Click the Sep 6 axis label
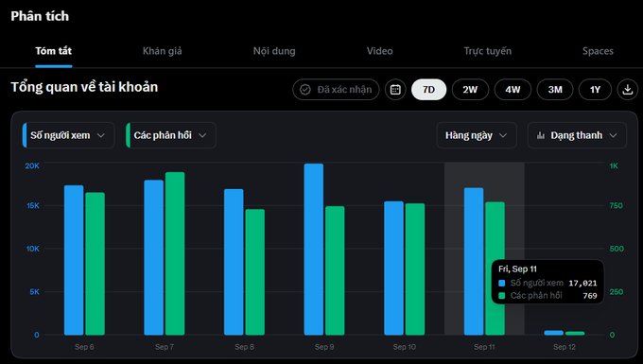Viewport: 643px width, 364px height. pos(84,347)
